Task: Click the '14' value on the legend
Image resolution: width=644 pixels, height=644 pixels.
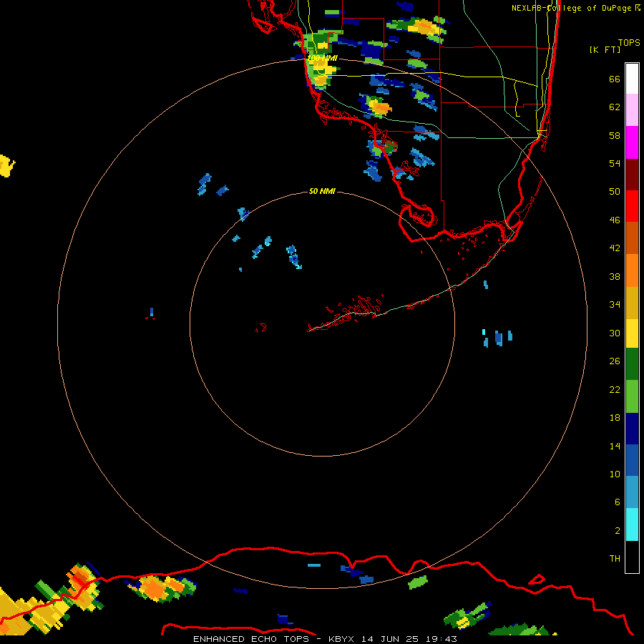Action: tap(615, 446)
